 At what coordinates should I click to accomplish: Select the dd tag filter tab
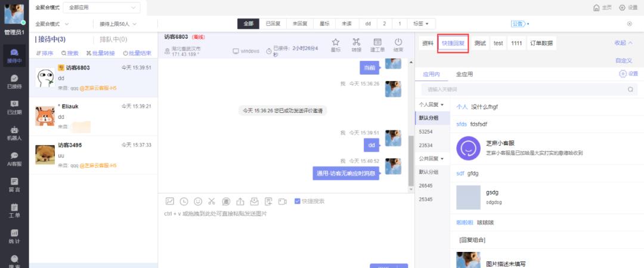[368, 24]
